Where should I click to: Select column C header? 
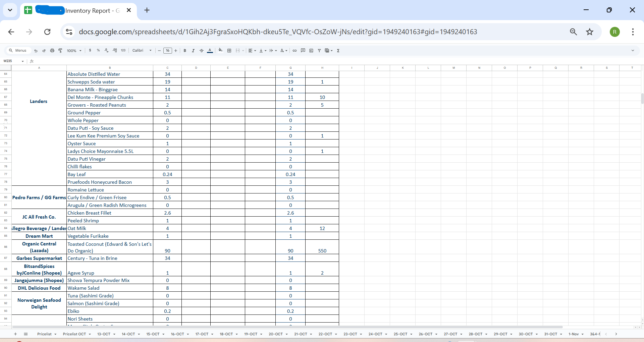167,68
